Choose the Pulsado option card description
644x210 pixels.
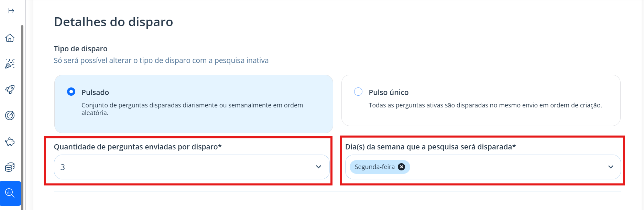point(192,109)
